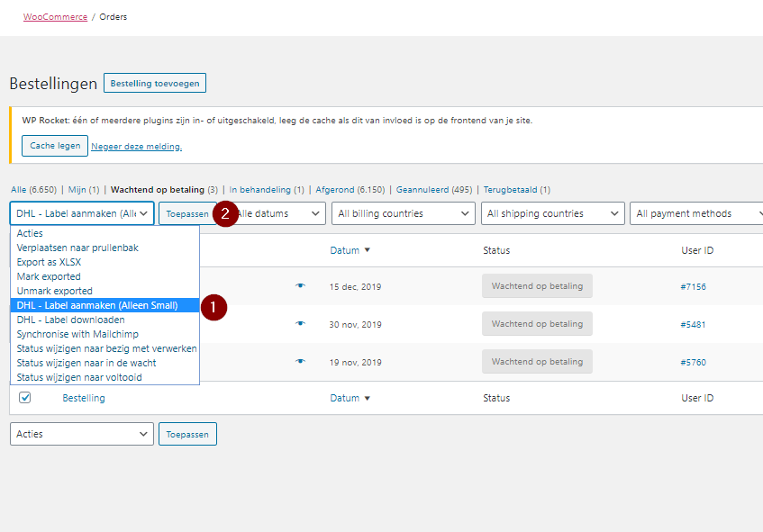Preview the 30 nov, 2019 order via eye icon
This screenshot has height=532, width=763.
[300, 324]
